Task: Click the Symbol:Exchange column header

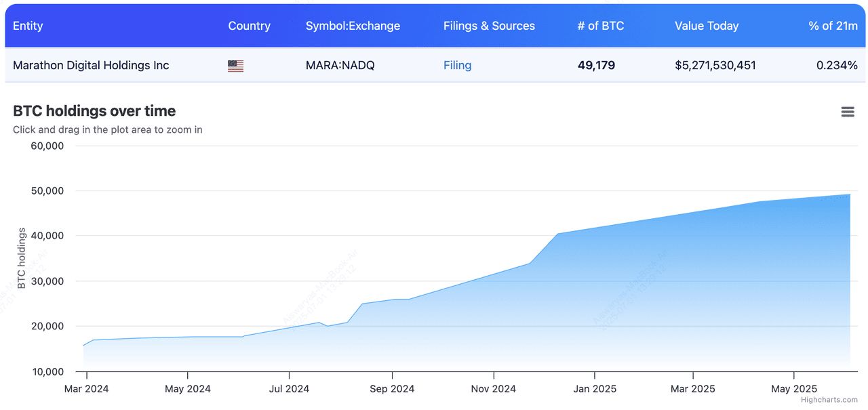Action: (x=353, y=26)
